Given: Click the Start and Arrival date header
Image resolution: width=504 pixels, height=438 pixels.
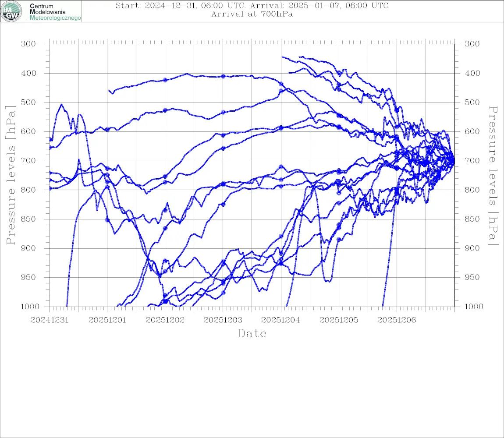Looking at the screenshot, I should pyautogui.click(x=252, y=5).
